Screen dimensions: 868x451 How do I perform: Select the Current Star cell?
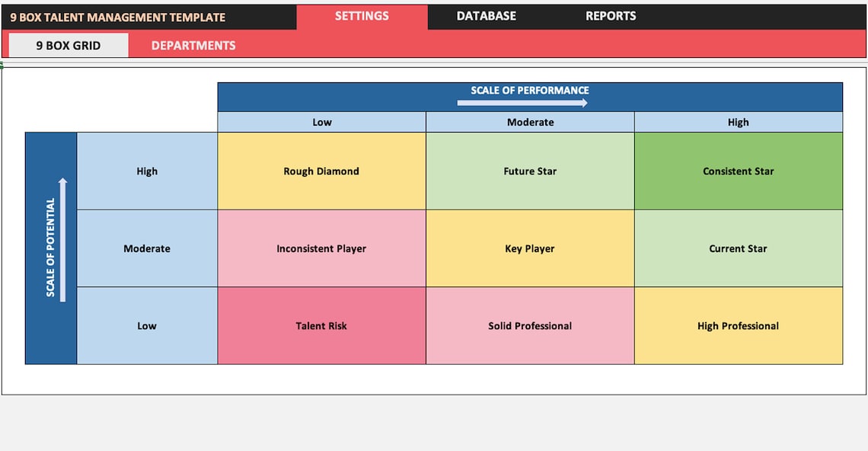click(x=739, y=249)
